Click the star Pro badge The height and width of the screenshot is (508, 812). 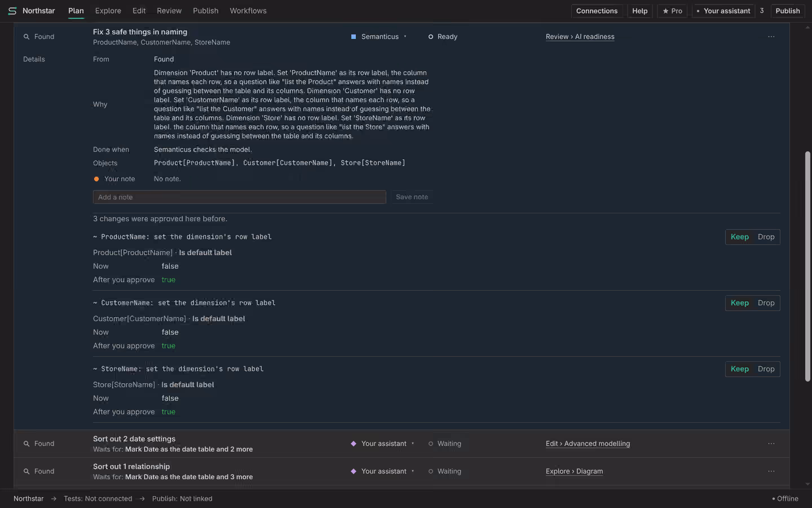(672, 11)
